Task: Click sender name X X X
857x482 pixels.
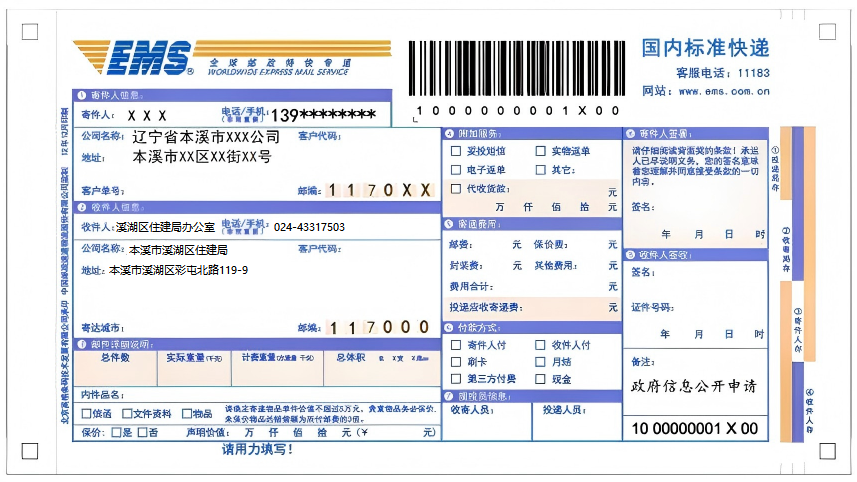Action: [x=147, y=116]
